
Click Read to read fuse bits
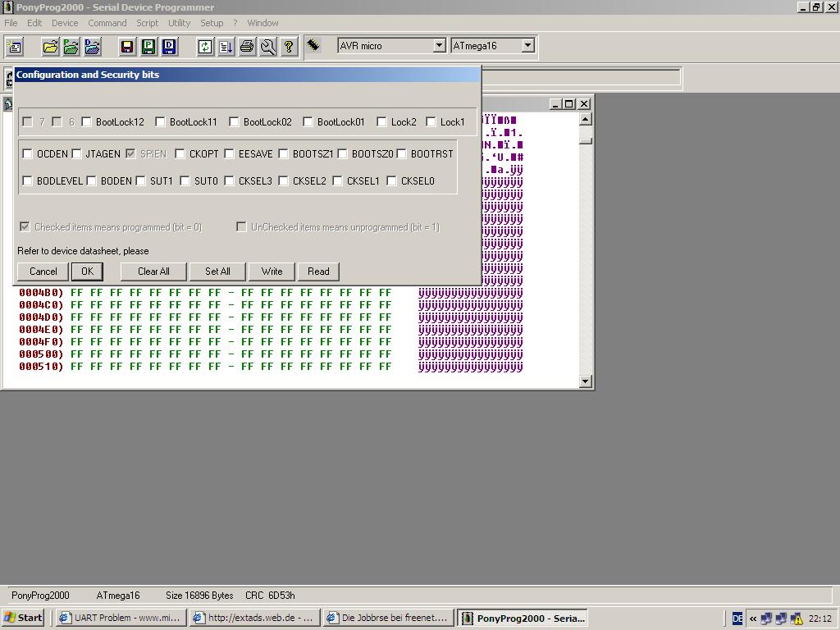point(318,272)
